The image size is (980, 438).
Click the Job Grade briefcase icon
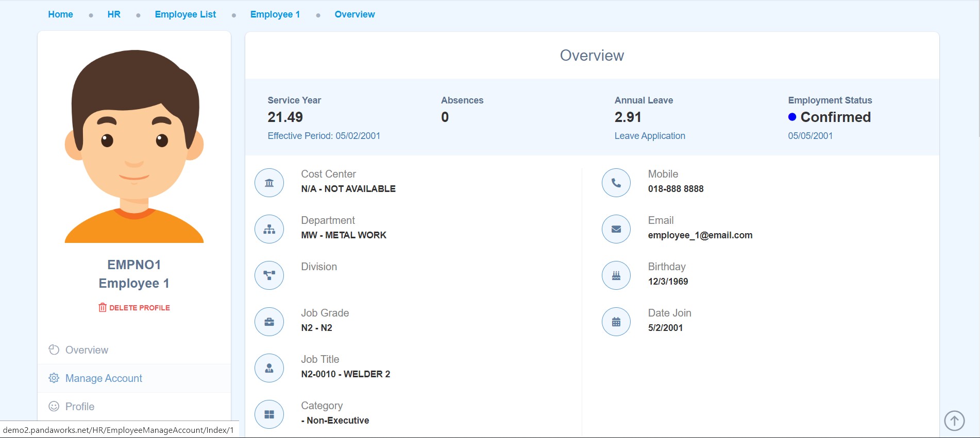pyautogui.click(x=269, y=322)
